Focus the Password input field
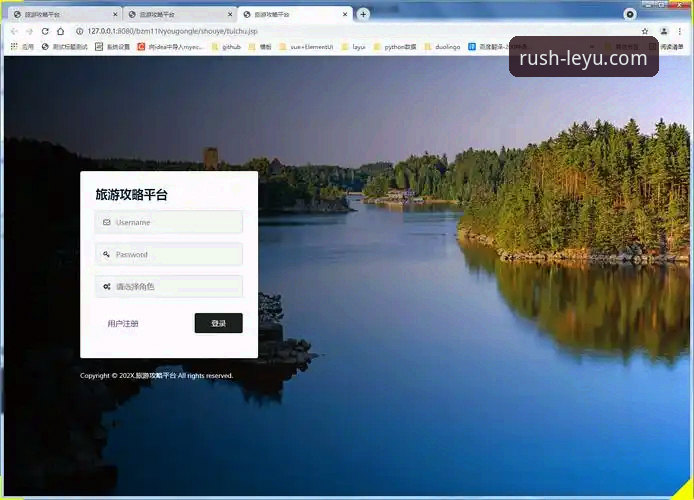The width and height of the screenshot is (694, 500). (169, 254)
